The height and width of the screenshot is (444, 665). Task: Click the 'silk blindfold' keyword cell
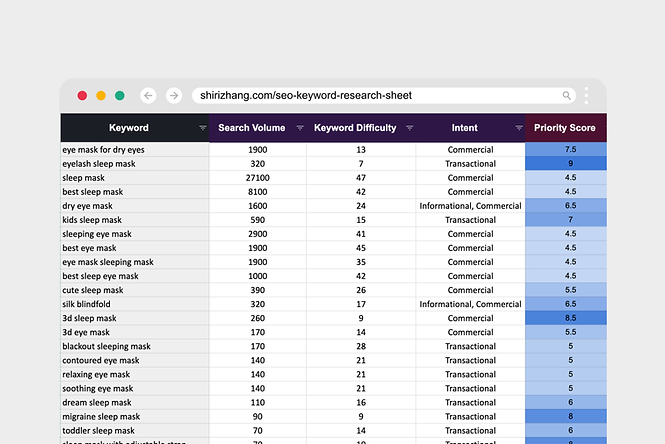click(134, 304)
